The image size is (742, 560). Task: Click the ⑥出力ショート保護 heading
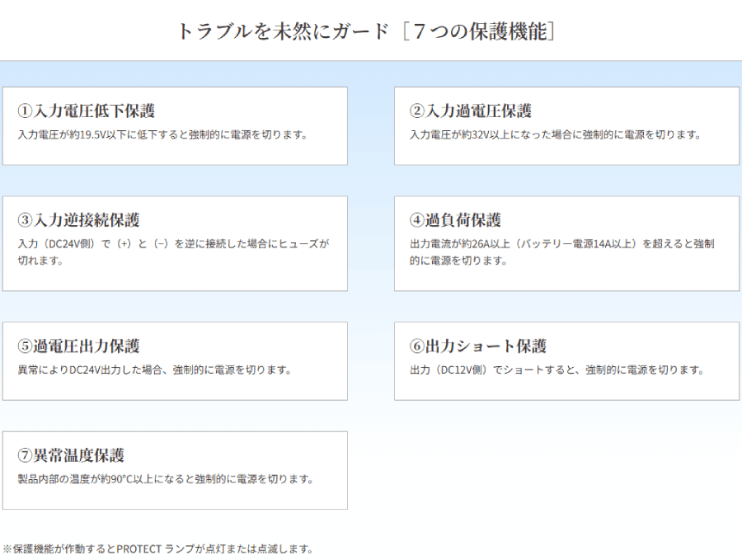click(x=478, y=346)
